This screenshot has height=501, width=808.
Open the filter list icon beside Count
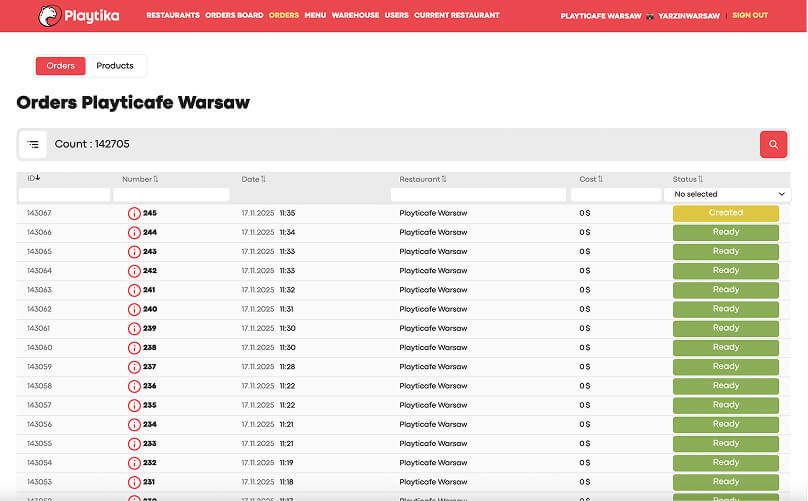click(33, 144)
